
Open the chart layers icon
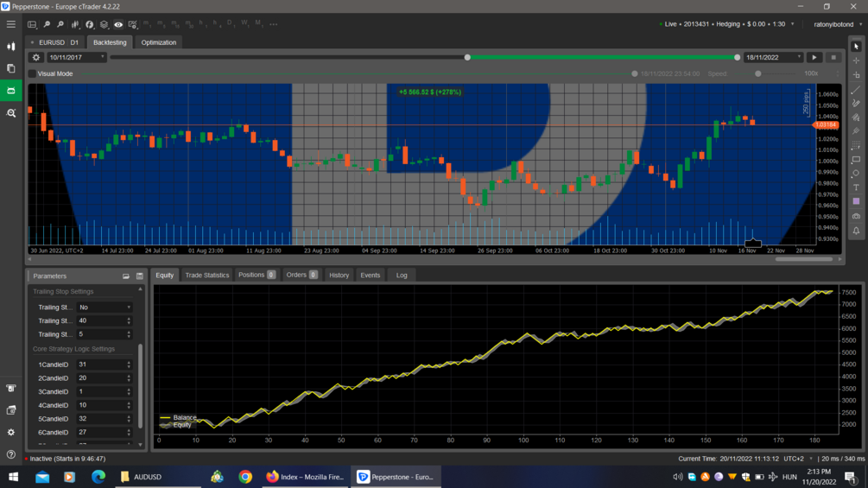[104, 24]
